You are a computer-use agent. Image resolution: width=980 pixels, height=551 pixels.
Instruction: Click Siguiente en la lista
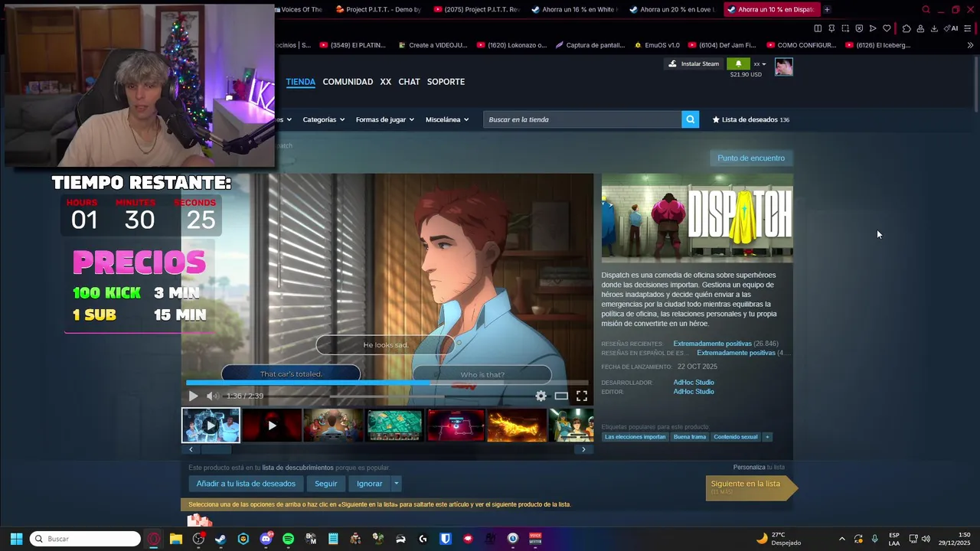(750, 487)
